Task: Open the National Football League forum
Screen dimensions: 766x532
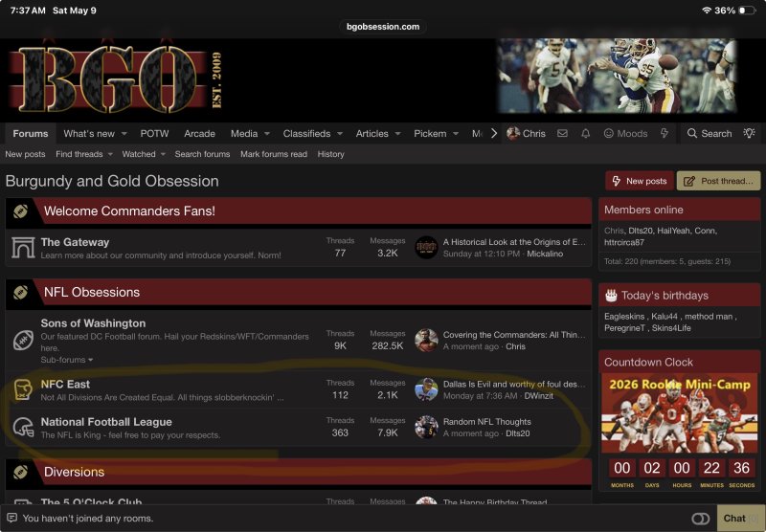Action: (106, 422)
